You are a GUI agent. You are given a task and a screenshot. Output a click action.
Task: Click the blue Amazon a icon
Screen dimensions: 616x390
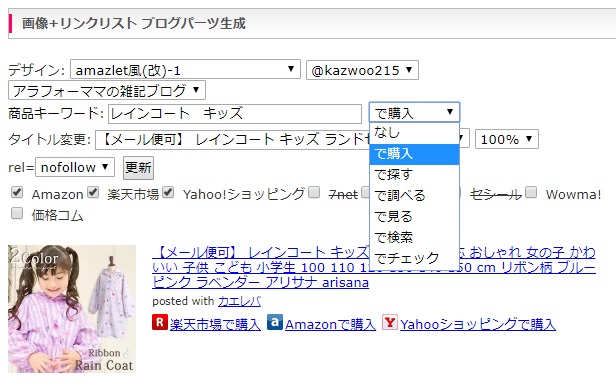click(x=275, y=322)
